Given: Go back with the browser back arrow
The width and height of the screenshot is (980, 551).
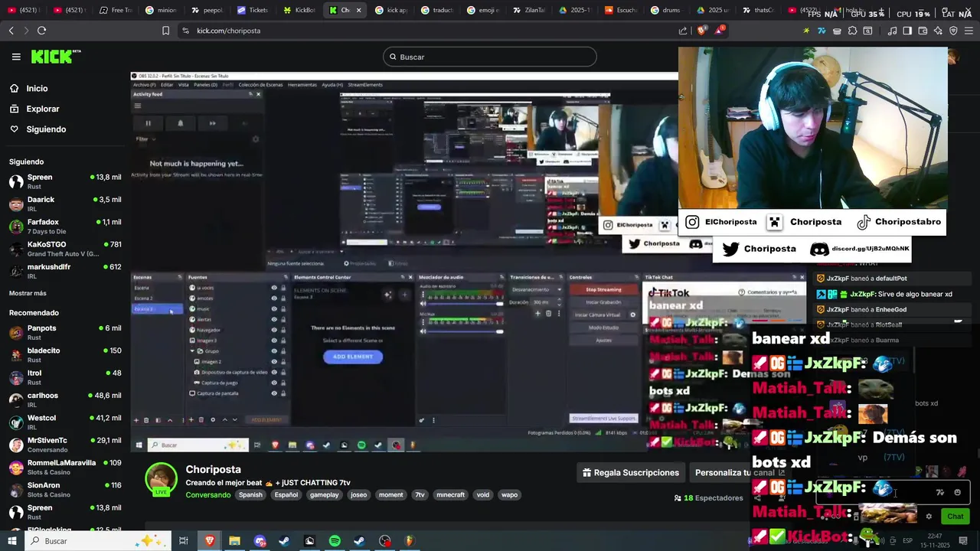Looking at the screenshot, I should coord(11,31).
